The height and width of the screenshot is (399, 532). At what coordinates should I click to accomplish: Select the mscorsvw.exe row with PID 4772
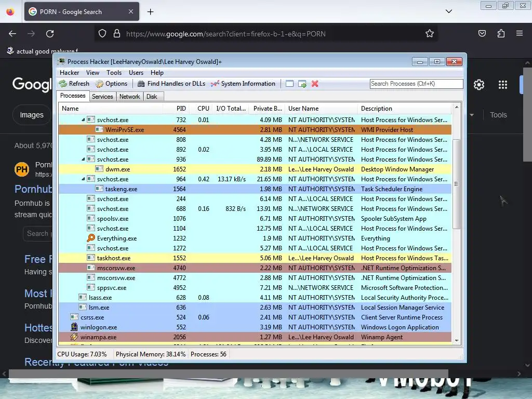click(255, 277)
